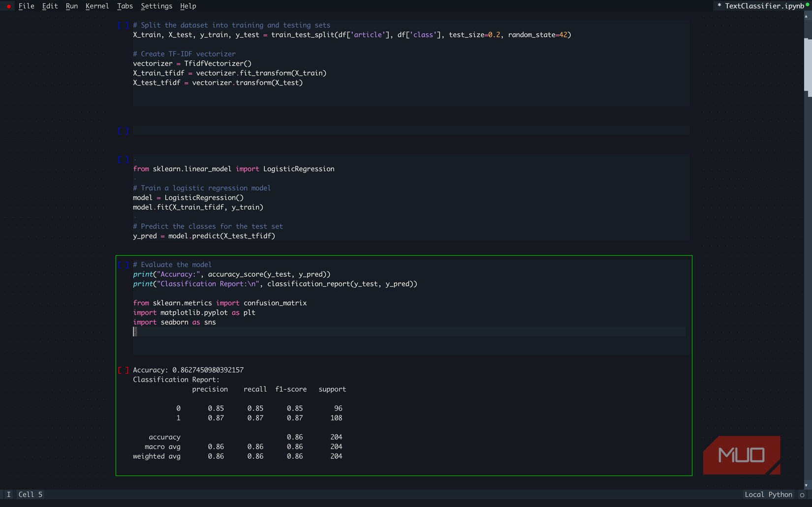Viewport: 812px width, 507px height.
Task: Select the empty cell's prompt bracket
Action: (123, 131)
